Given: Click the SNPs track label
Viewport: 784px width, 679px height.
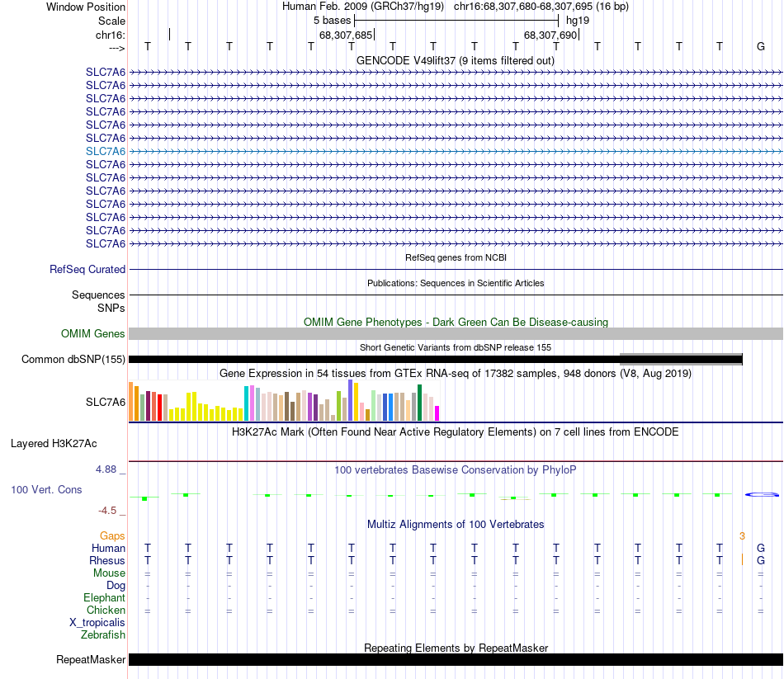Looking at the screenshot, I should pos(111,308).
